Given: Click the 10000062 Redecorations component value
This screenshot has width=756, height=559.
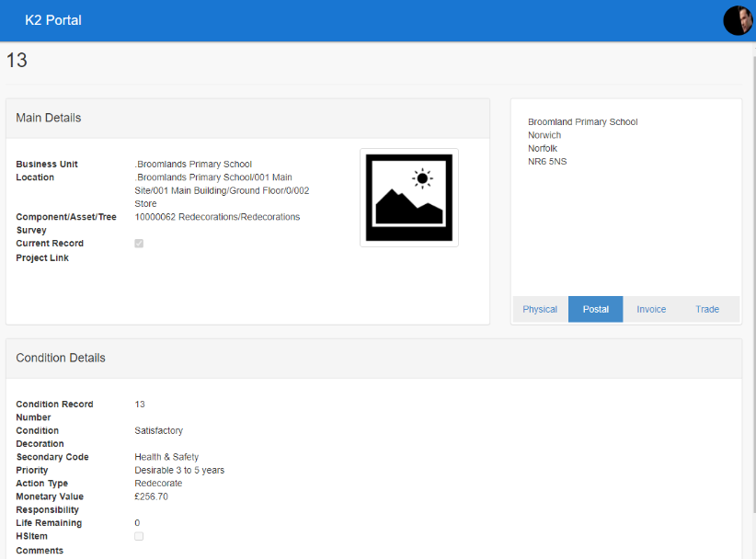Looking at the screenshot, I should (217, 217).
